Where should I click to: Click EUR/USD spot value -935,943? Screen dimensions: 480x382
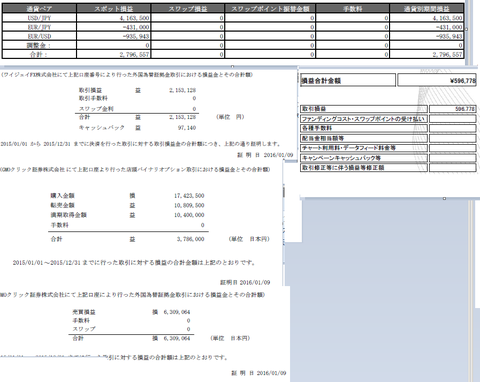[136, 36]
